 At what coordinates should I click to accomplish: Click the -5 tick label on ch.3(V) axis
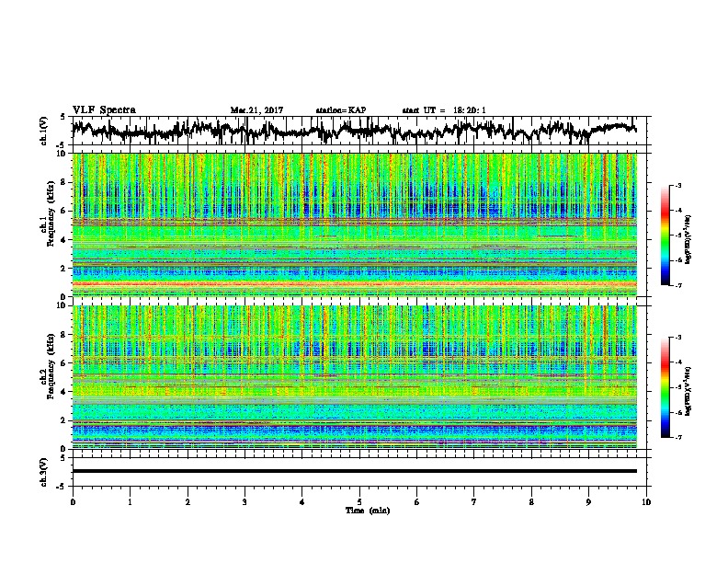point(62,487)
